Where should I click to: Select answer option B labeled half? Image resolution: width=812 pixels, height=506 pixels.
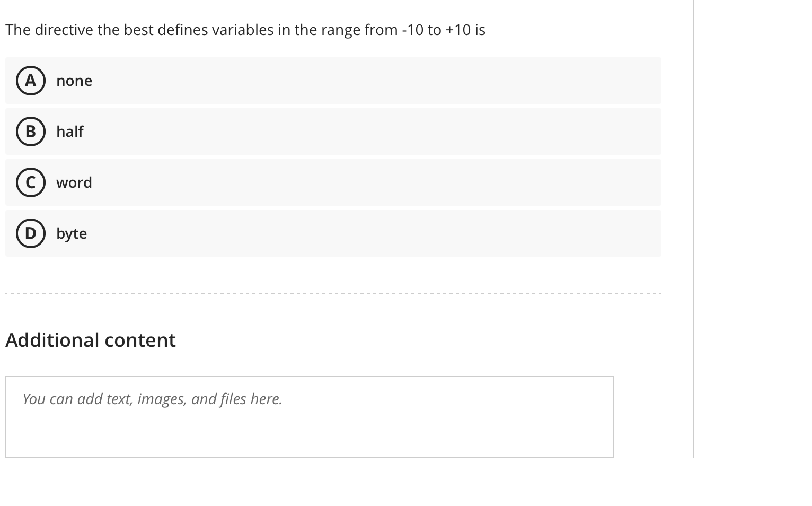(x=333, y=132)
